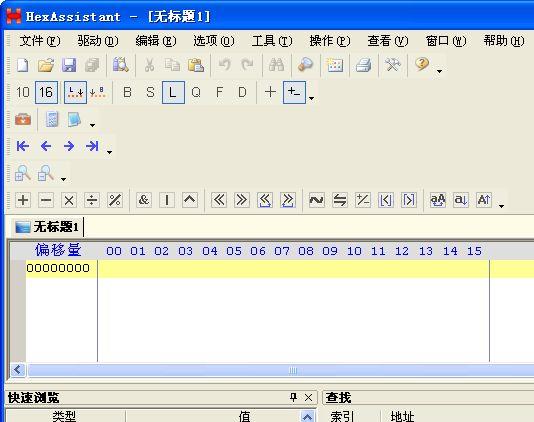Apply the add (+) operation button
Screen dimensions: 534x422
click(x=23, y=200)
